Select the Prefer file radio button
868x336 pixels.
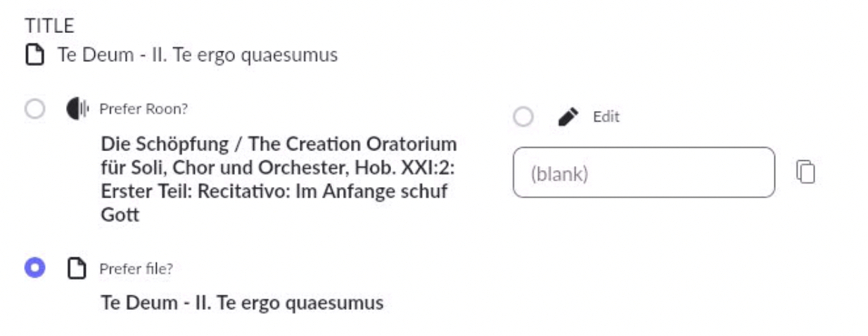point(34,268)
